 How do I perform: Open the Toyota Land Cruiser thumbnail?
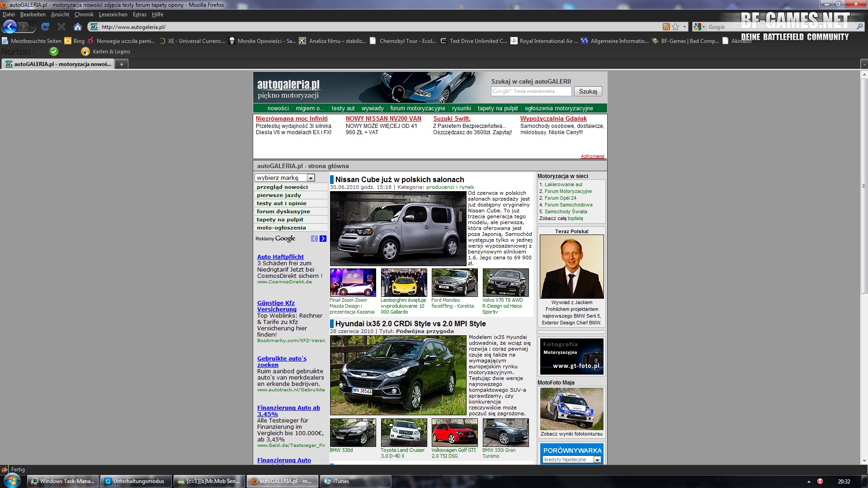(x=404, y=432)
